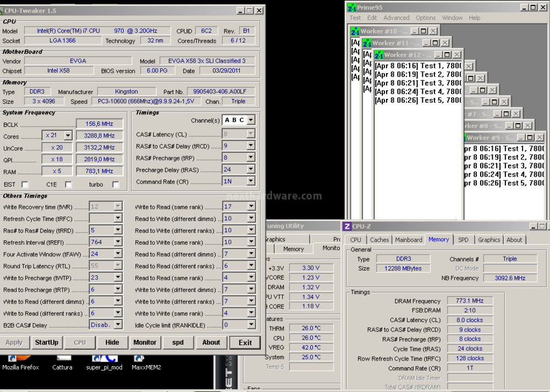Open the Test menu in Prime95
Viewport: 550px width, 392px height.
[355, 18]
